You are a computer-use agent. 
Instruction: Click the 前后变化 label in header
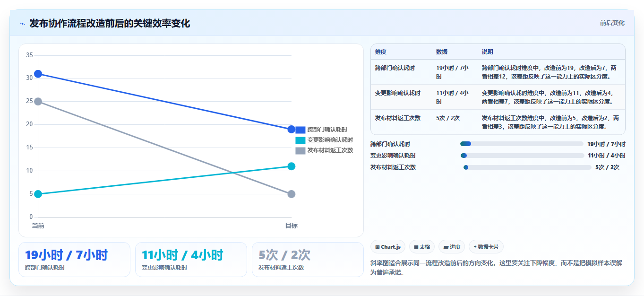point(612,23)
